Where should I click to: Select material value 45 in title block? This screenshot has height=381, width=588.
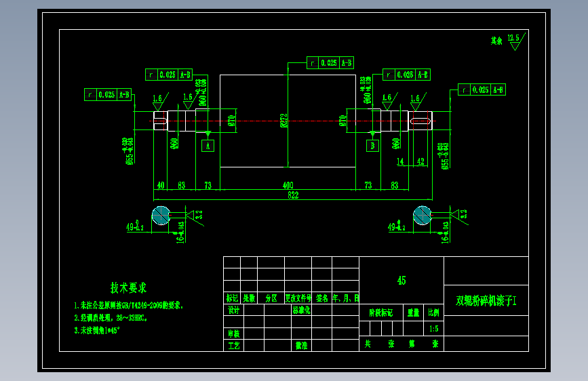coord(401,281)
